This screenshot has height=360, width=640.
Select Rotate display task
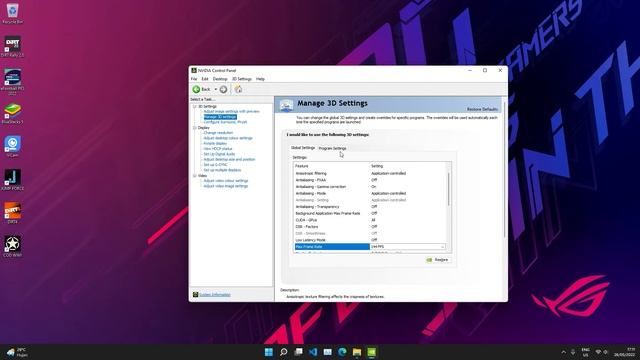tap(215, 143)
